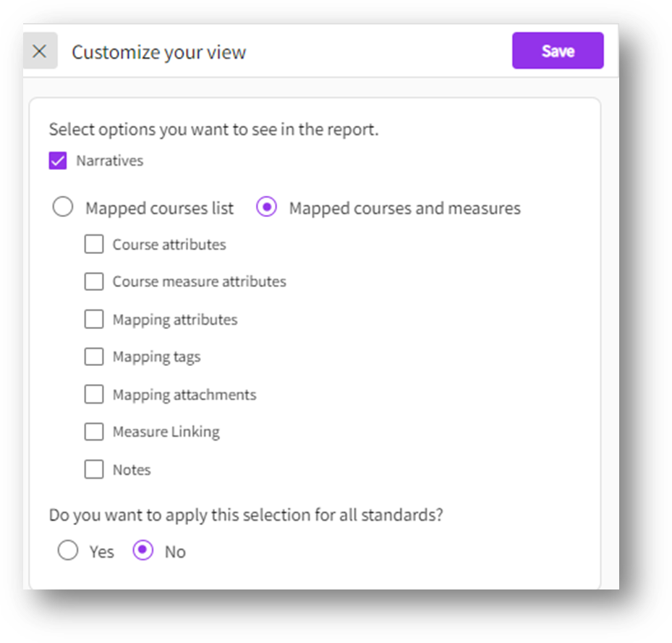Select the Mapped courses list radio button
Screen dimensions: 672x643
click(63, 208)
